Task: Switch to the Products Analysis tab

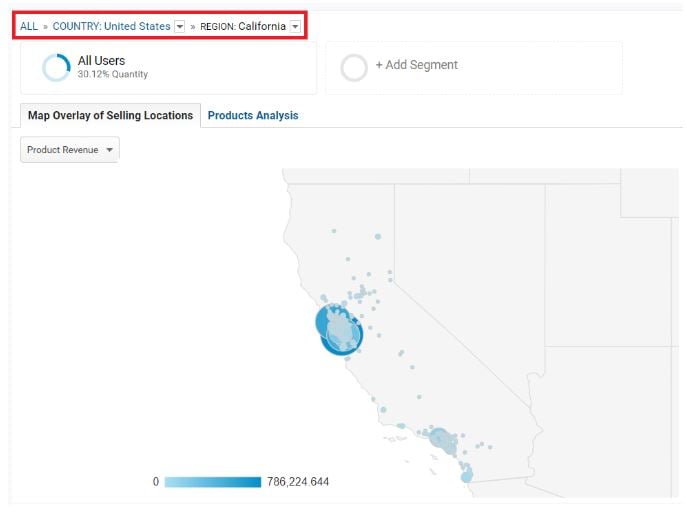Action: coord(253,116)
